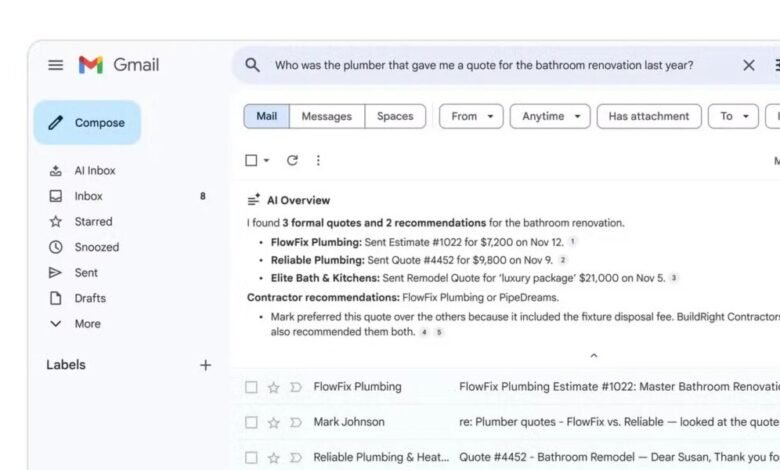Image resolution: width=780 pixels, height=470 pixels.
Task: Switch to the Spaces tab
Action: (x=395, y=116)
